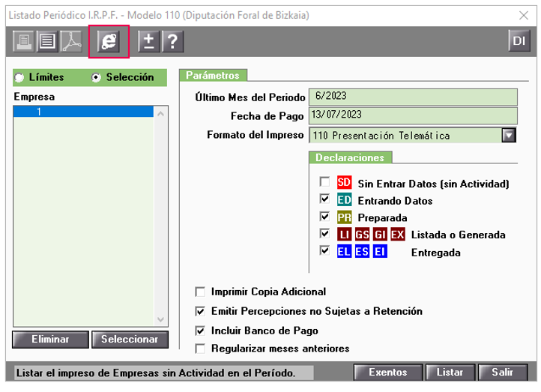Uncheck Incluir Banco de Pago

pos(200,330)
